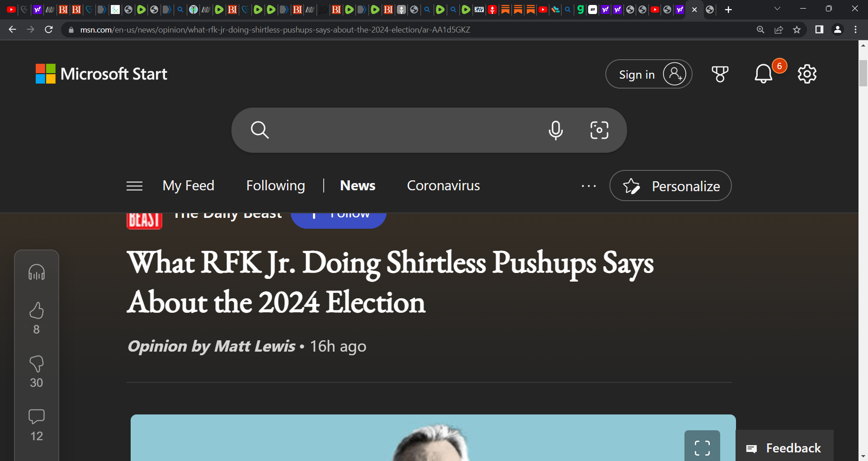Open browser zoom magnifier icon
This screenshot has height=461, width=868.
pyautogui.click(x=760, y=29)
